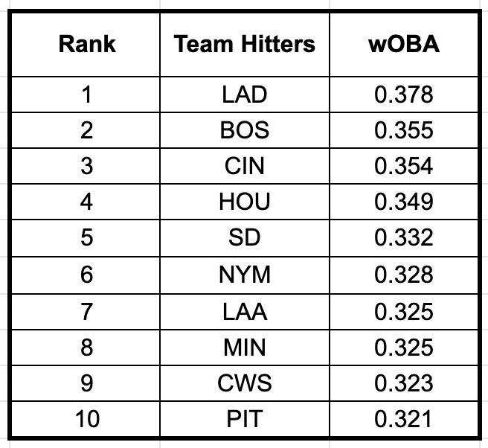This screenshot has width=488, height=448.
Task: Click the BOS team cell
Action: (x=245, y=130)
